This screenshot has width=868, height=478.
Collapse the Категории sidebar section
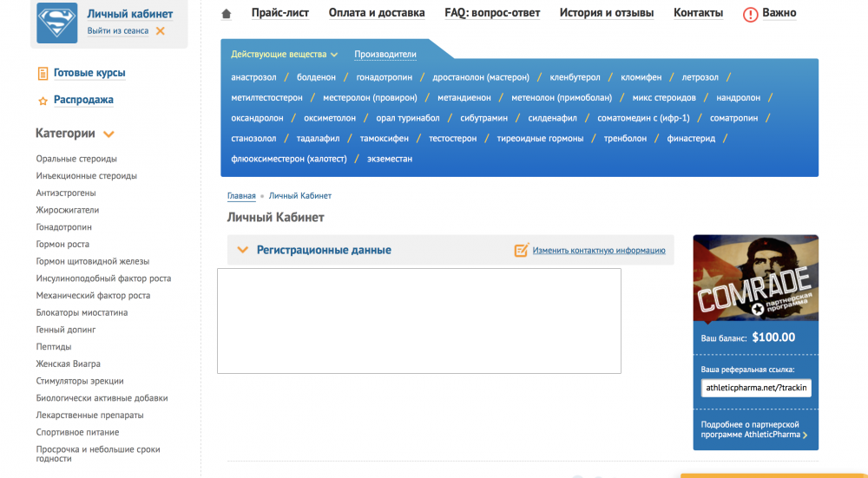click(x=109, y=134)
